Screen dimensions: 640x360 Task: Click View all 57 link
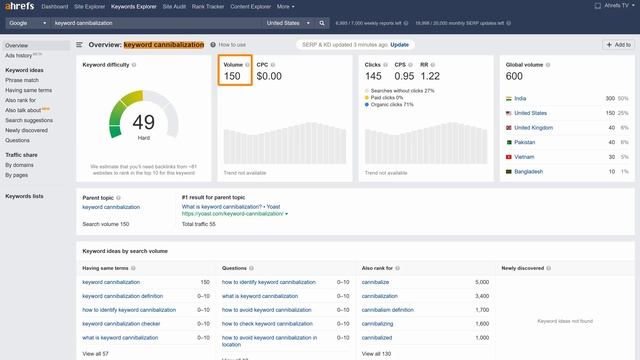(x=95, y=354)
